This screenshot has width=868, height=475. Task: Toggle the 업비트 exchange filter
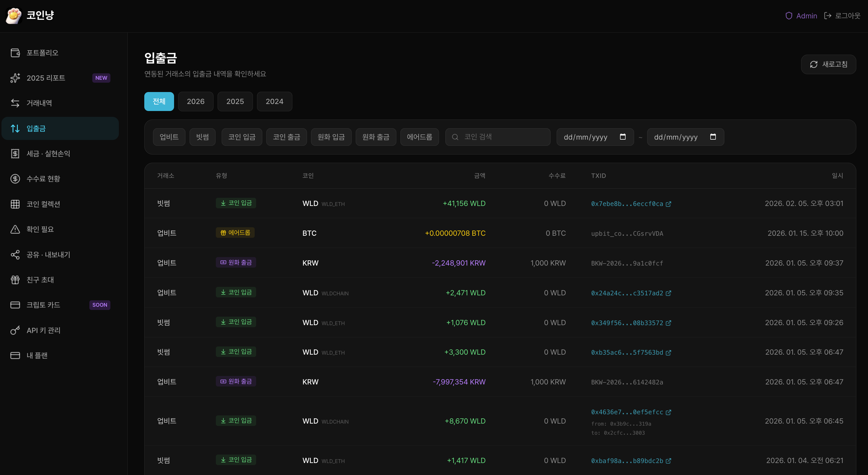pos(169,137)
